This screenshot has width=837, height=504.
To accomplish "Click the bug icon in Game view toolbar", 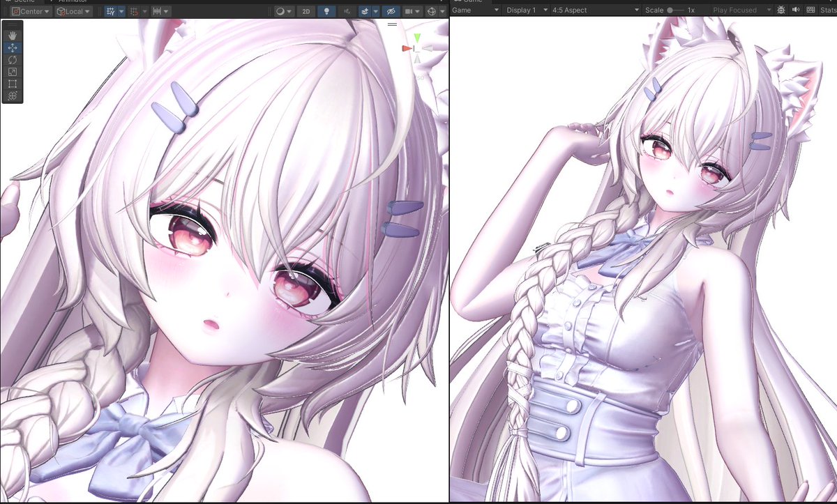I will click(x=781, y=10).
